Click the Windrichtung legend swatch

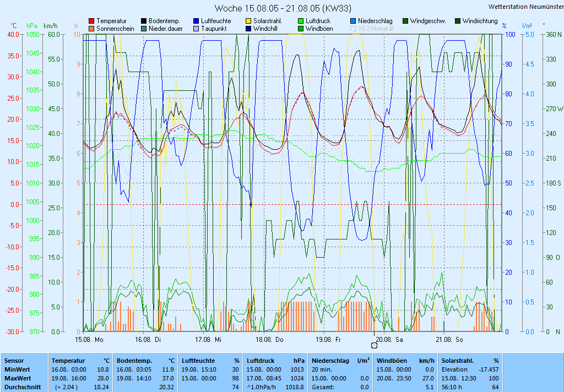coord(458,21)
